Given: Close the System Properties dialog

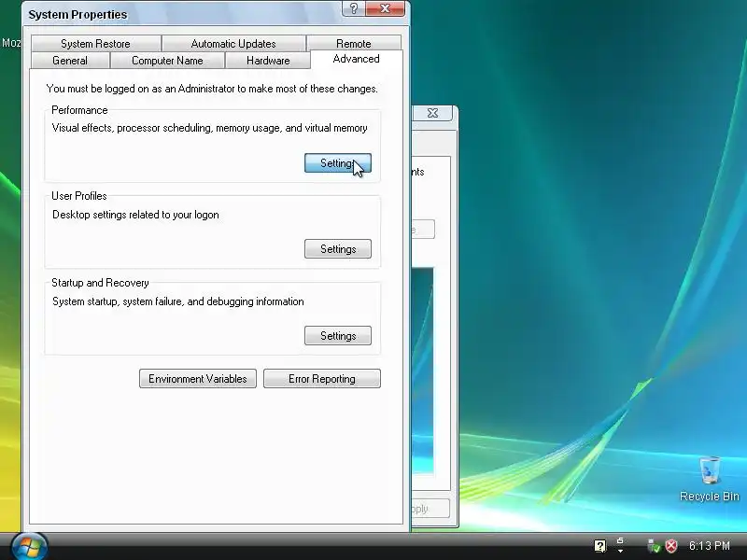Looking at the screenshot, I should tap(386, 8).
